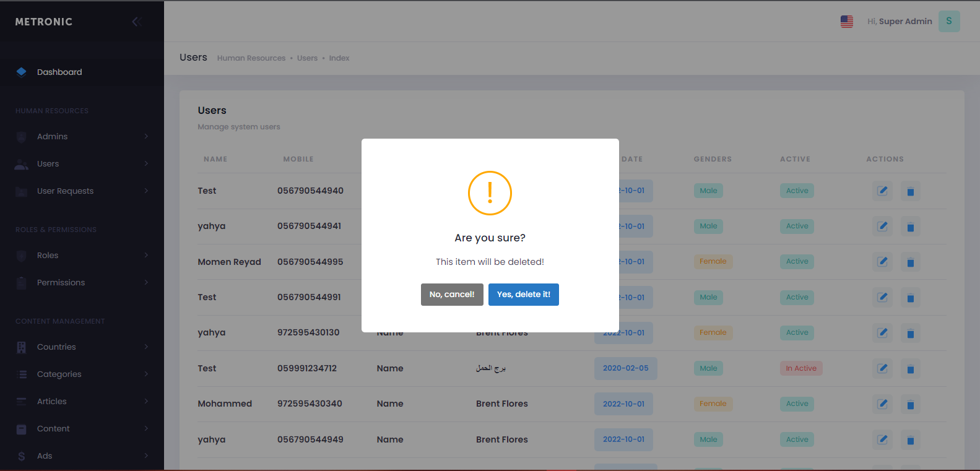The image size is (980, 471).
Task: Click the 'In Active' status badge
Action: [800, 368]
